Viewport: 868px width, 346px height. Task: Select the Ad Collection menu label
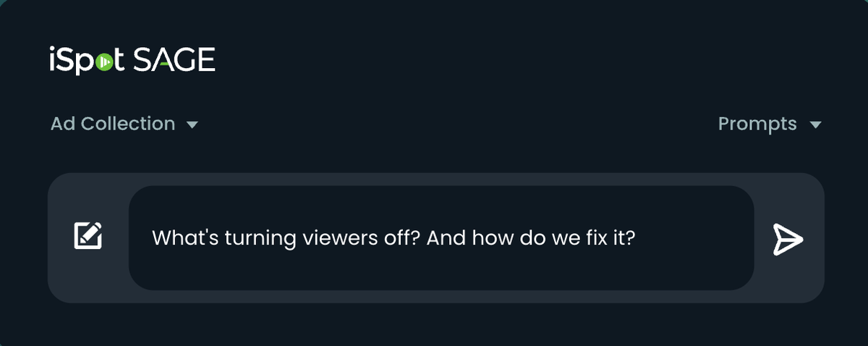click(x=113, y=125)
